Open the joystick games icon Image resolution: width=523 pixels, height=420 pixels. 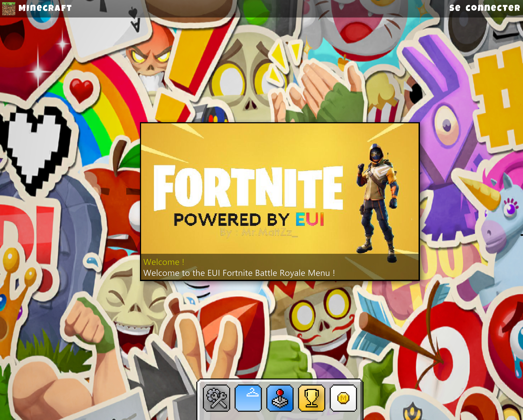tap(280, 398)
